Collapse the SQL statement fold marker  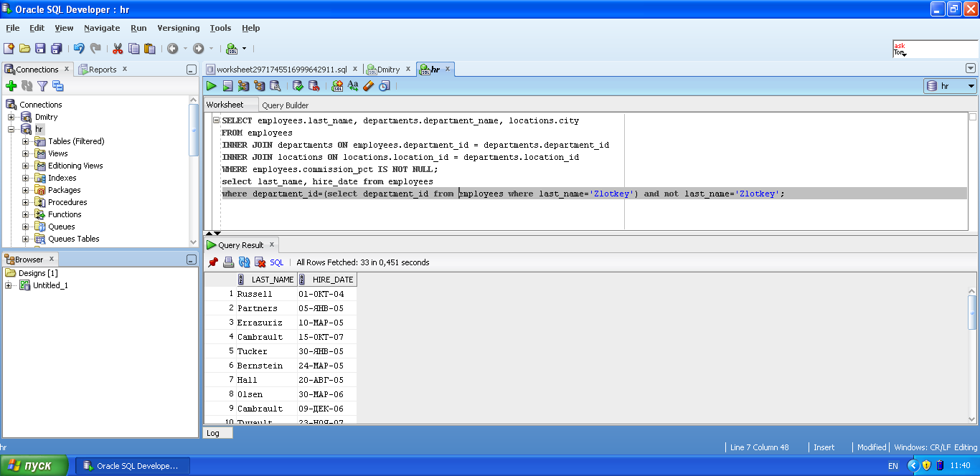point(216,120)
